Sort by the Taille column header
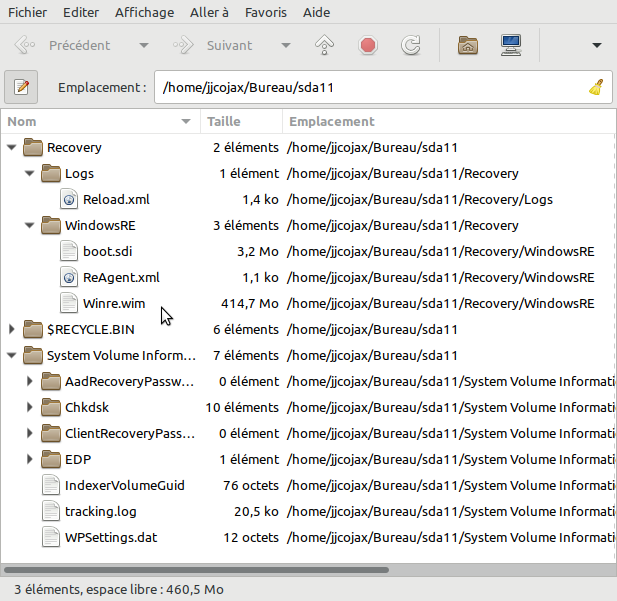Screen dimensions: 617x601 click(241, 121)
